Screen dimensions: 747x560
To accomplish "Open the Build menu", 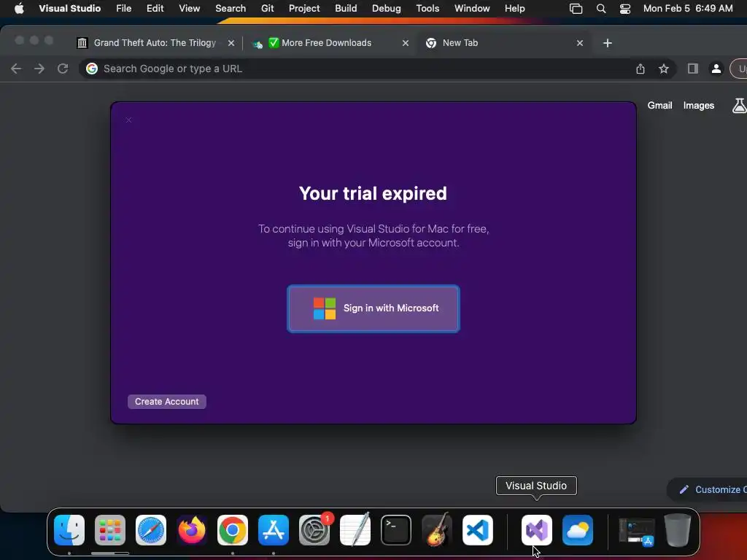I will coord(346,9).
